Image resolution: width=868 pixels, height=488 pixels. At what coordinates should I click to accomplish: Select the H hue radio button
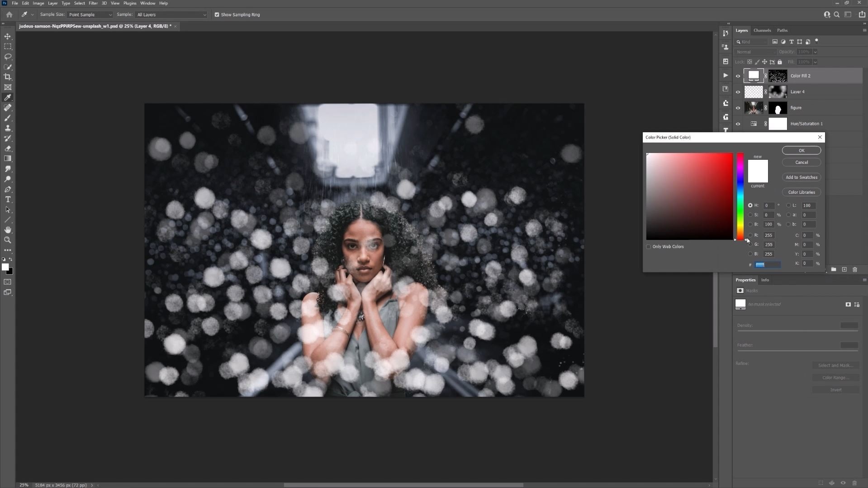point(750,206)
